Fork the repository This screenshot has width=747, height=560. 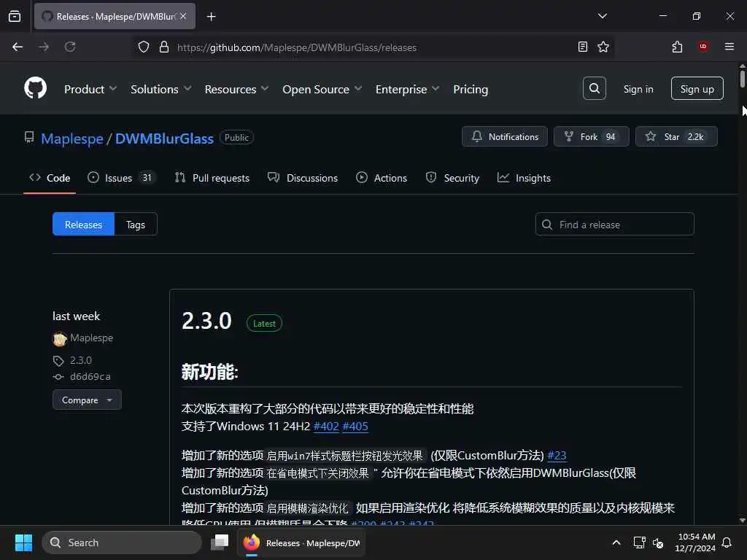tap(591, 136)
